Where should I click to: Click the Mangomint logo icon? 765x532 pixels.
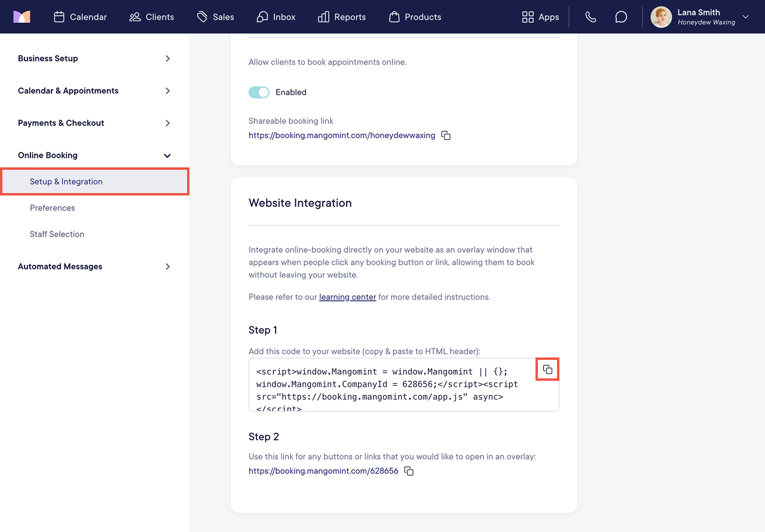22,17
